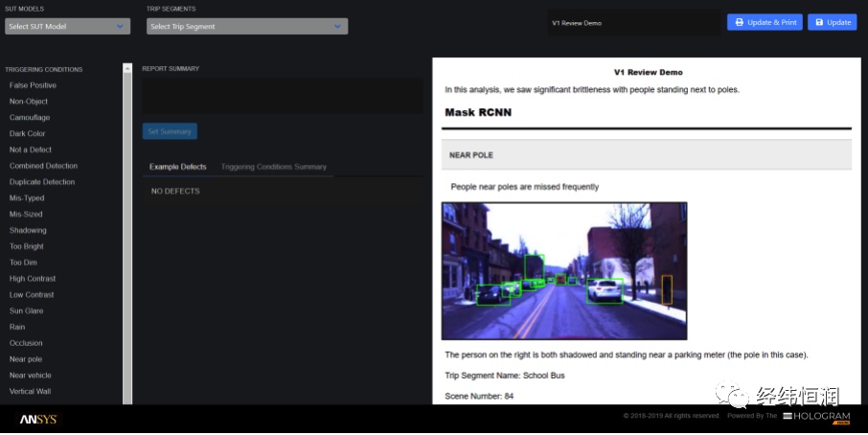Select Not a Defect condition
Viewport: 868px width, 435px height.
coord(31,149)
